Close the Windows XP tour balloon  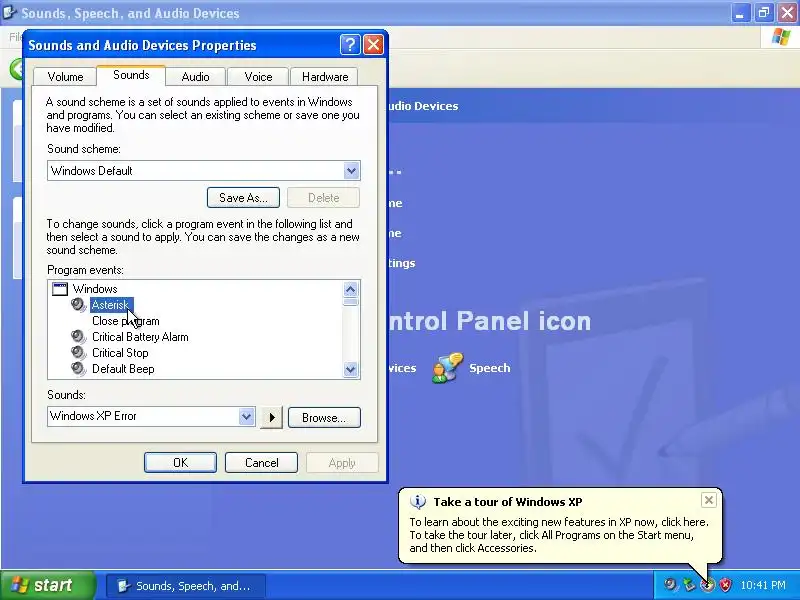click(x=709, y=500)
